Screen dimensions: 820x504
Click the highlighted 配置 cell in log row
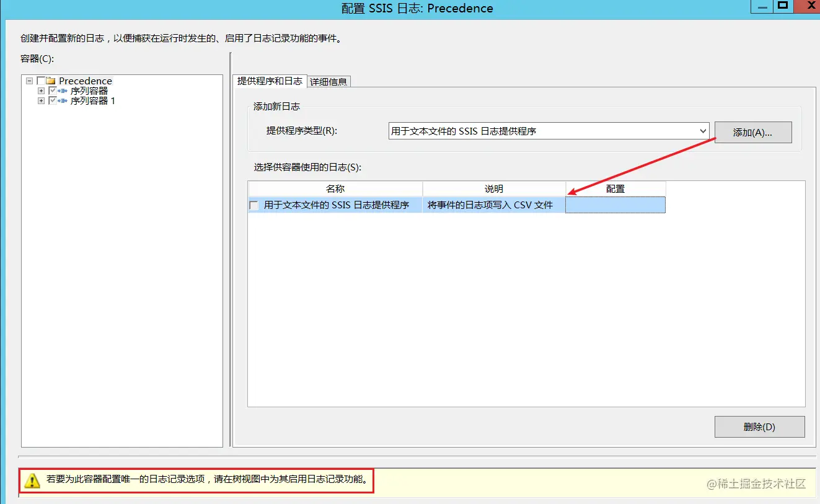coord(615,205)
